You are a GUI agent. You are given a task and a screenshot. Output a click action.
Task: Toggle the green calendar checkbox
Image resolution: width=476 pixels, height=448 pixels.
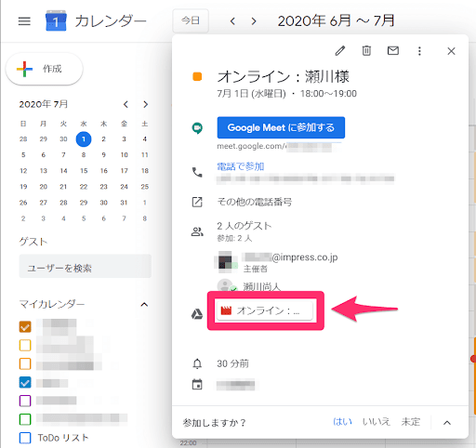(25, 419)
